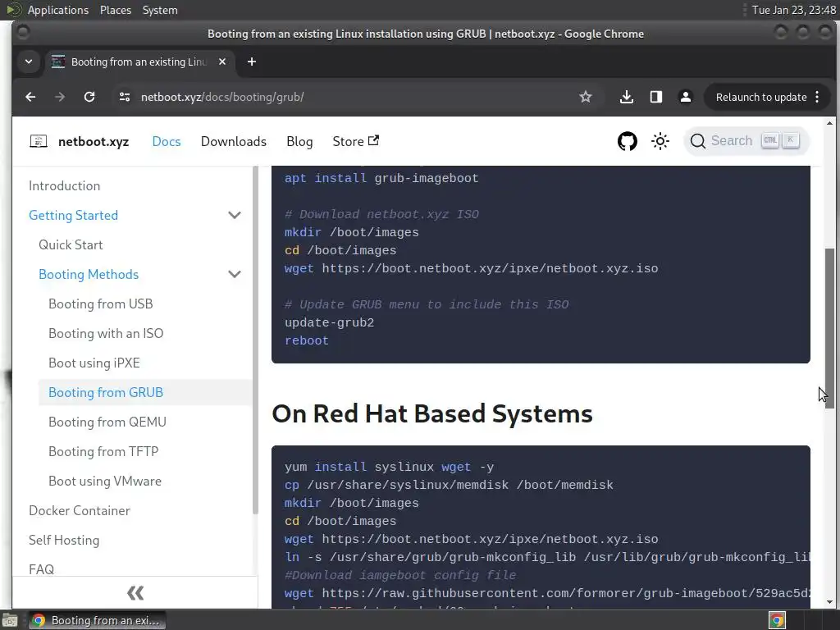
Task: Open Booting with an ISO page
Action: pyautogui.click(x=106, y=333)
